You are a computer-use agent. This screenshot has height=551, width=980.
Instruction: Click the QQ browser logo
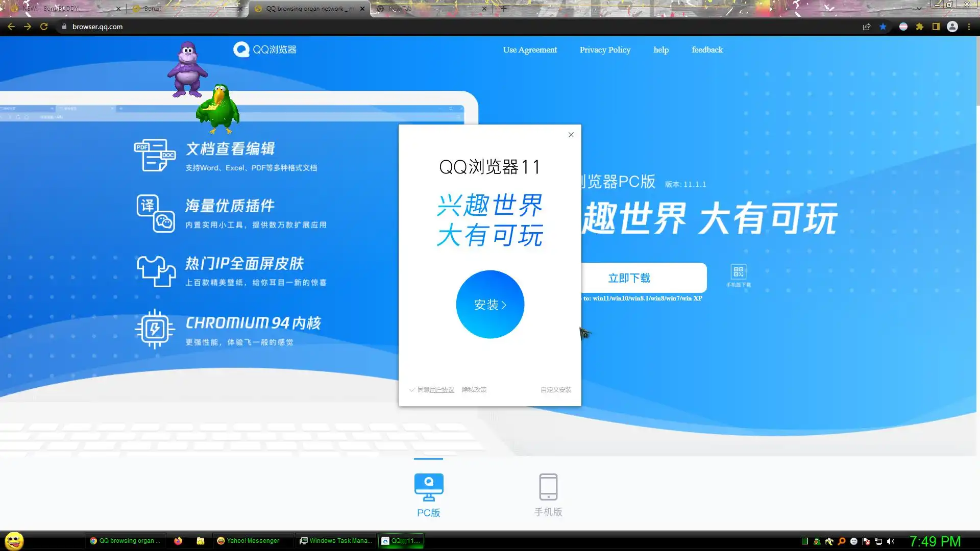tap(265, 49)
